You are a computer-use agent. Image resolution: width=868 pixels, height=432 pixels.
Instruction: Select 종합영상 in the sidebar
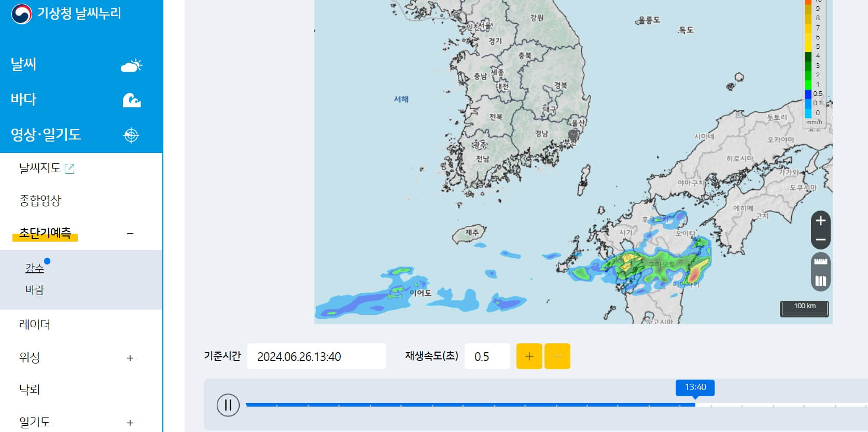(x=40, y=200)
